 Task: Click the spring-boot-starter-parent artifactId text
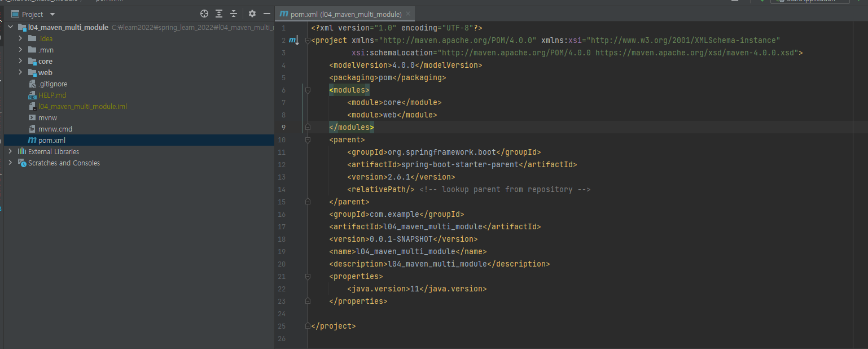[x=459, y=164]
